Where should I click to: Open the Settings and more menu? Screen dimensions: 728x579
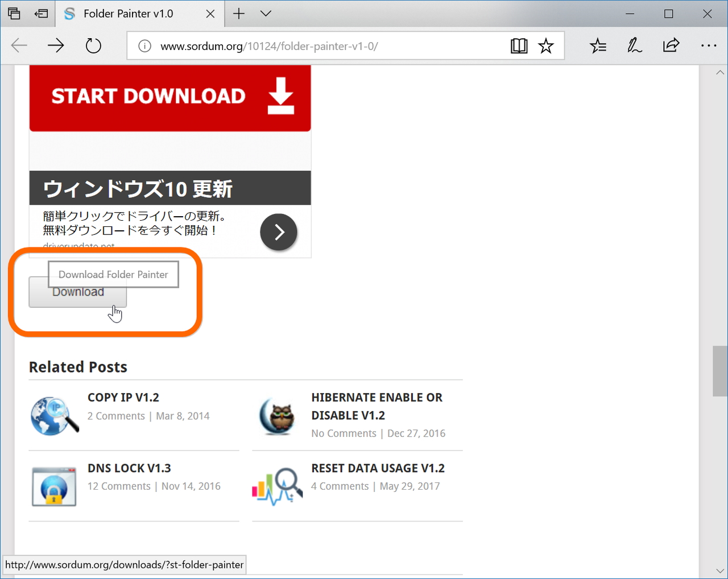point(709,46)
